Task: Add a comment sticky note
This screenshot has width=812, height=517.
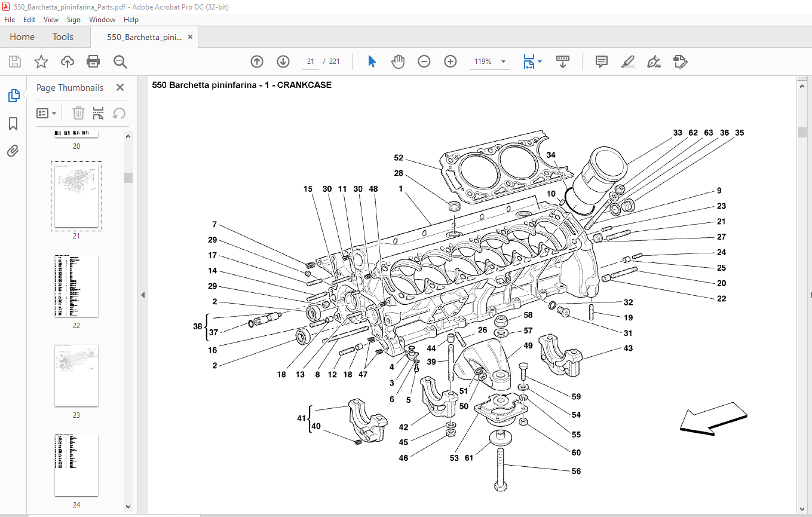Action: pos(602,62)
